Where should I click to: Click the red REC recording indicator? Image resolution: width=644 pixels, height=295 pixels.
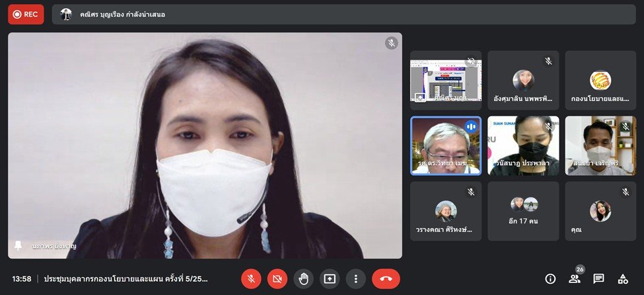[26, 14]
